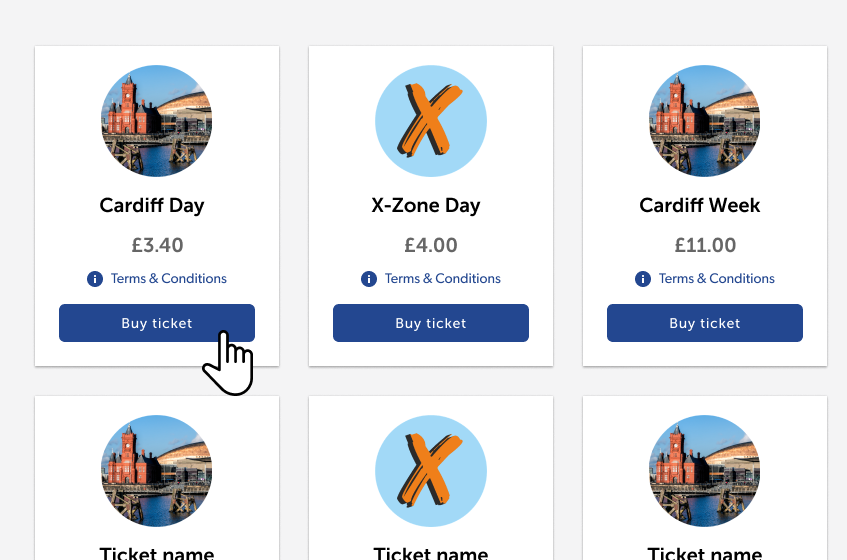
Task: Click the Cardiff Day title
Action: [152, 206]
